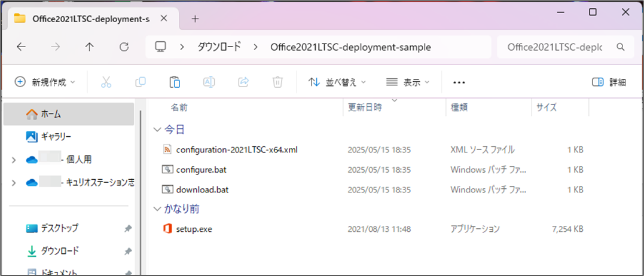Click the PC monitor icon in address bar
The image size is (644, 276).
160,47
